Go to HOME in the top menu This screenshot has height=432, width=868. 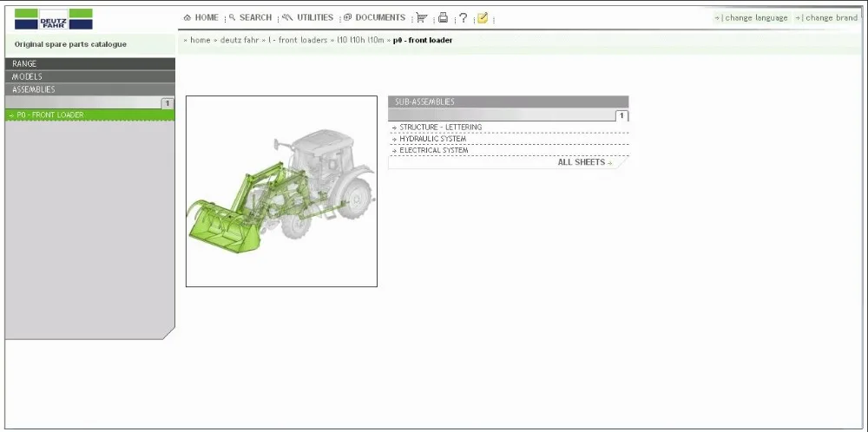click(x=201, y=17)
